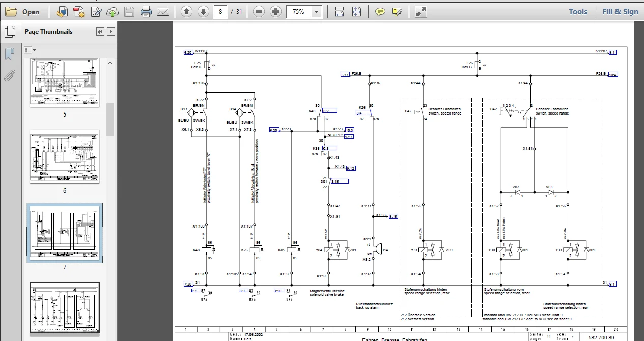The height and width of the screenshot is (341, 644).
Task: Open the Attachments paperclip panel
Action: tap(9, 75)
